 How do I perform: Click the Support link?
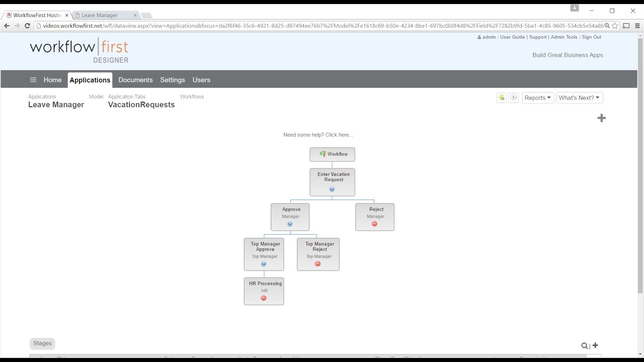538,37
